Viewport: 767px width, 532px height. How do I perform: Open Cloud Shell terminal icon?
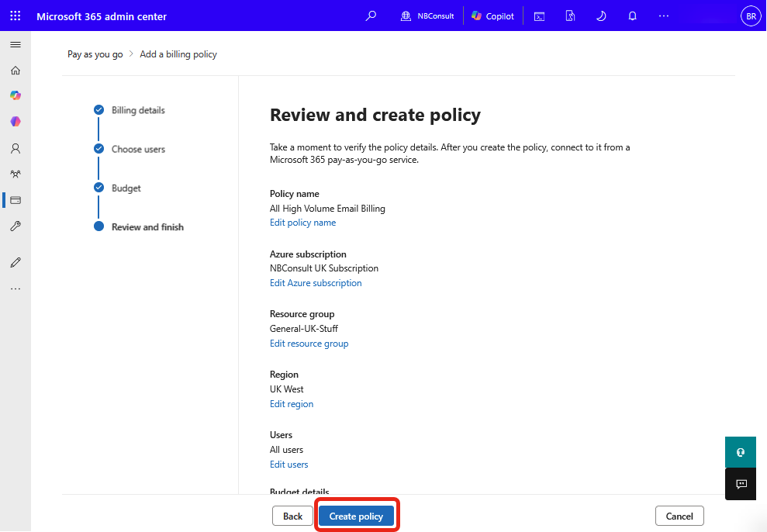click(539, 16)
